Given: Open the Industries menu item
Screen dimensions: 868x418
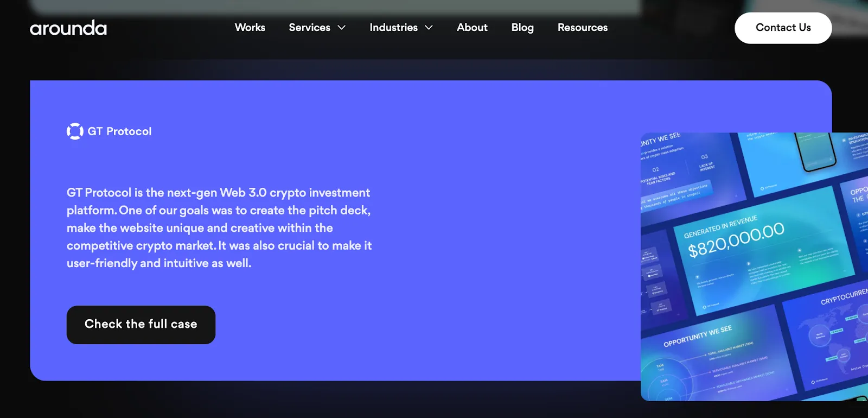Looking at the screenshot, I should coord(393,27).
